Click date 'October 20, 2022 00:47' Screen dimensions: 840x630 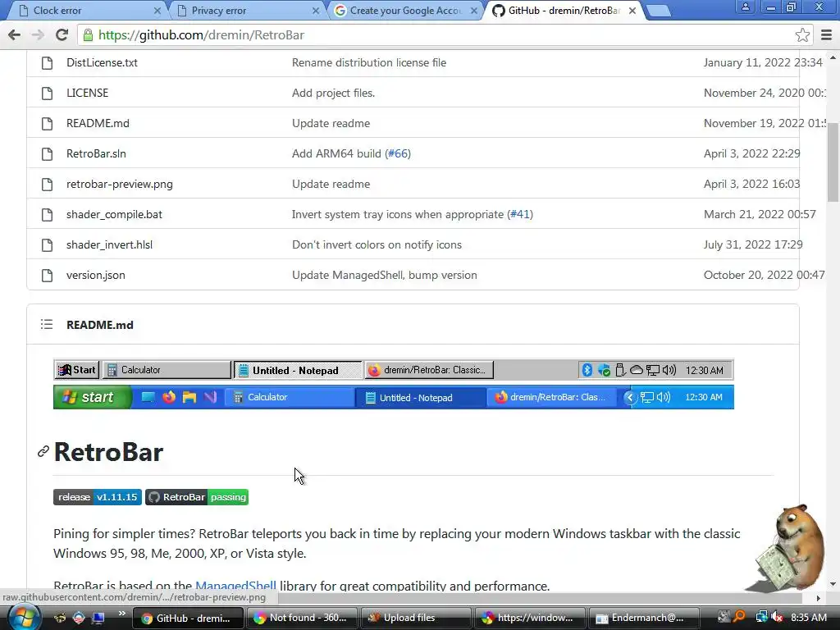click(764, 276)
